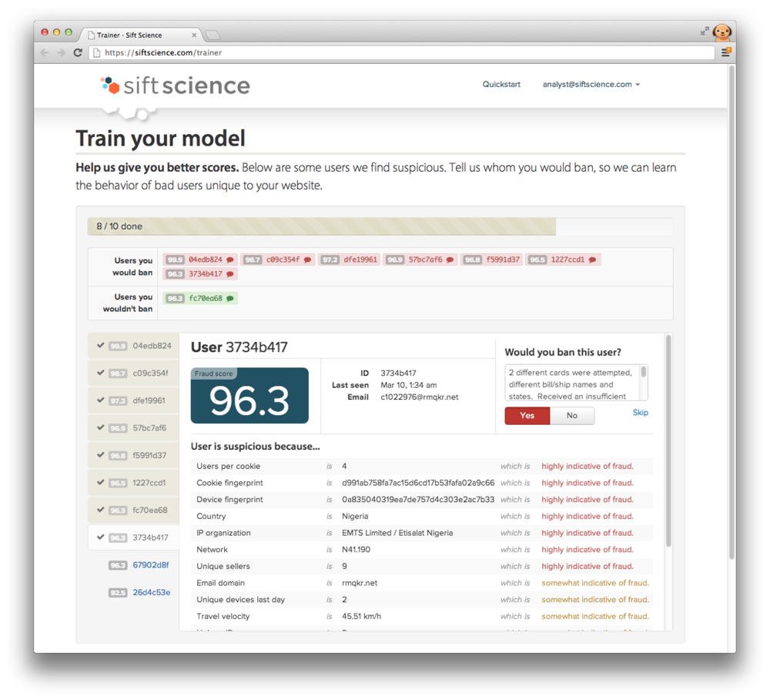770x700 pixels.
Task: Click the chat bubble on the 1227ccd1 pill
Action: click(592, 260)
